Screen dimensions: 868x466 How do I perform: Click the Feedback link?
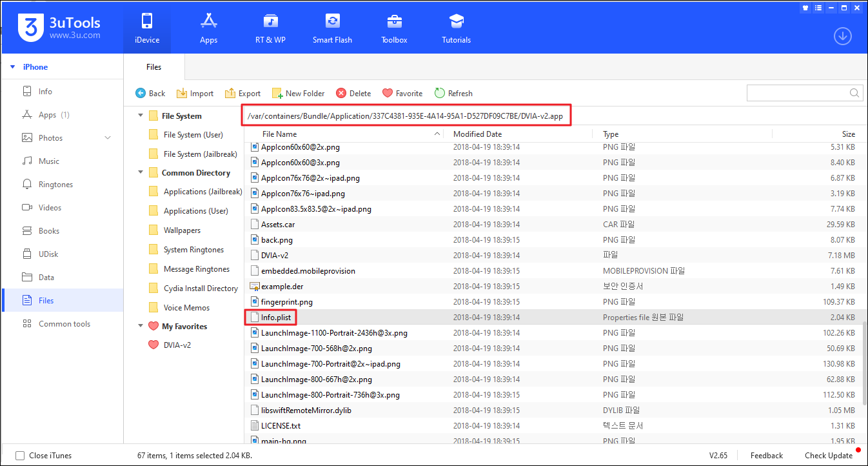pyautogui.click(x=767, y=456)
